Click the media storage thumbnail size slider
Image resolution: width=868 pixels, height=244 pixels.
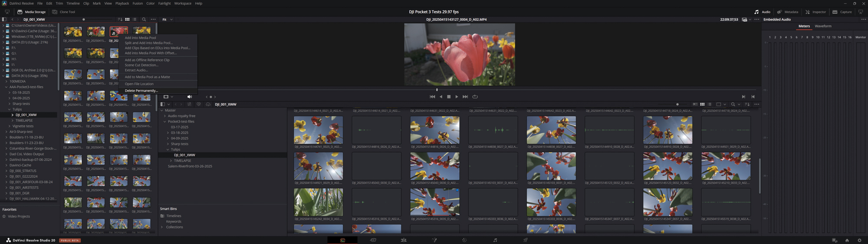click(84, 20)
